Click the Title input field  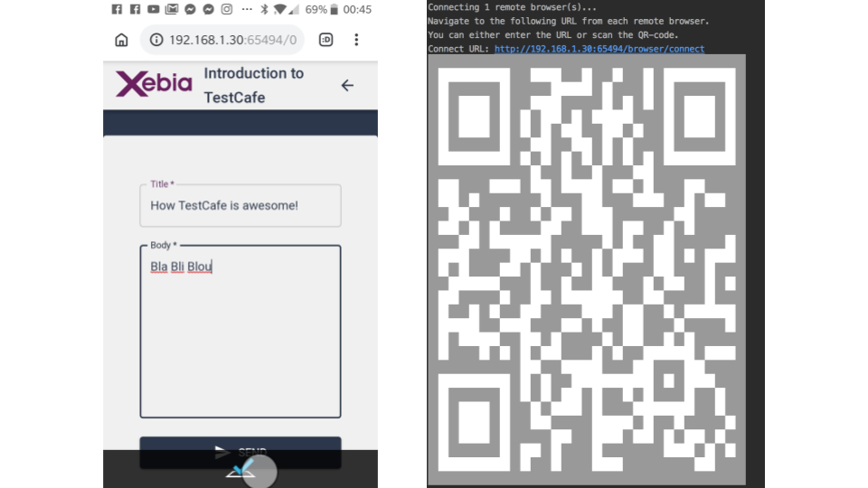coord(241,205)
